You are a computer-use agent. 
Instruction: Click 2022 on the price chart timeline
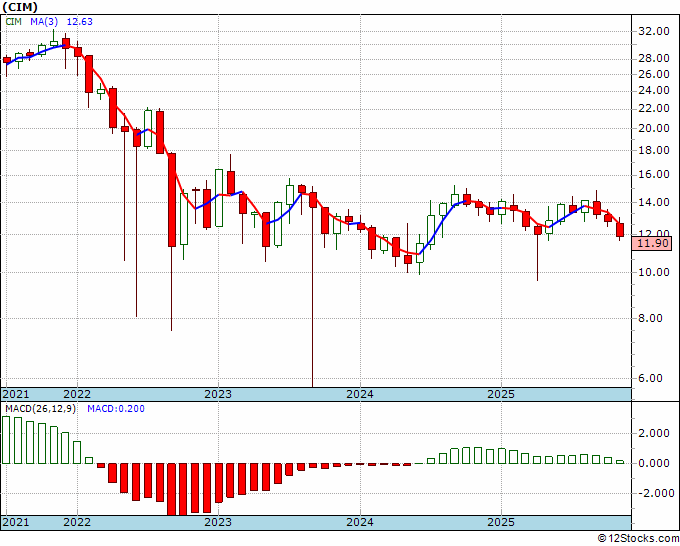tap(77, 394)
